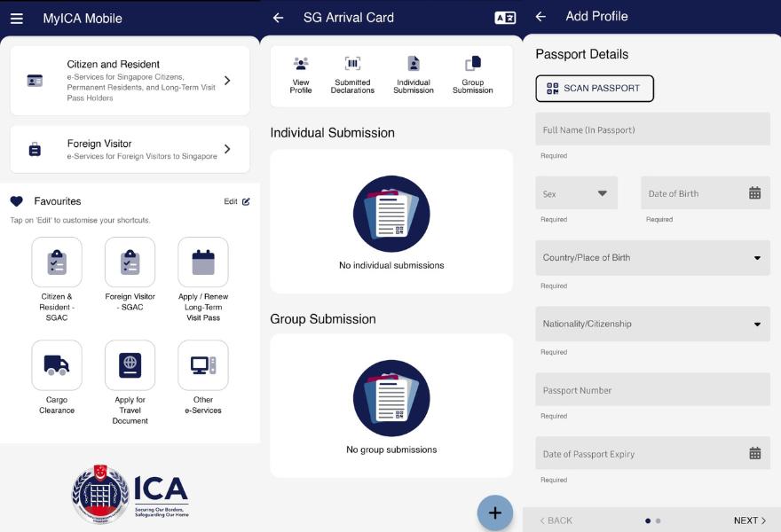Go back from Add Profile screen
781x532 pixels.
540,17
